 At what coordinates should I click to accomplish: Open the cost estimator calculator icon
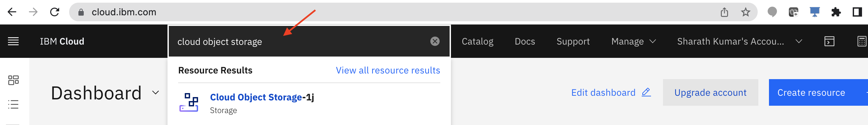[x=861, y=42]
